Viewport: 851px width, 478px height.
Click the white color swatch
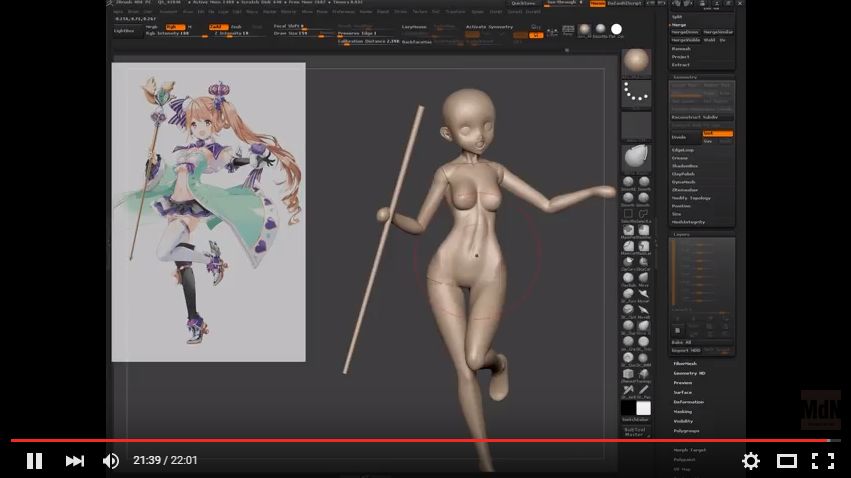[643, 408]
